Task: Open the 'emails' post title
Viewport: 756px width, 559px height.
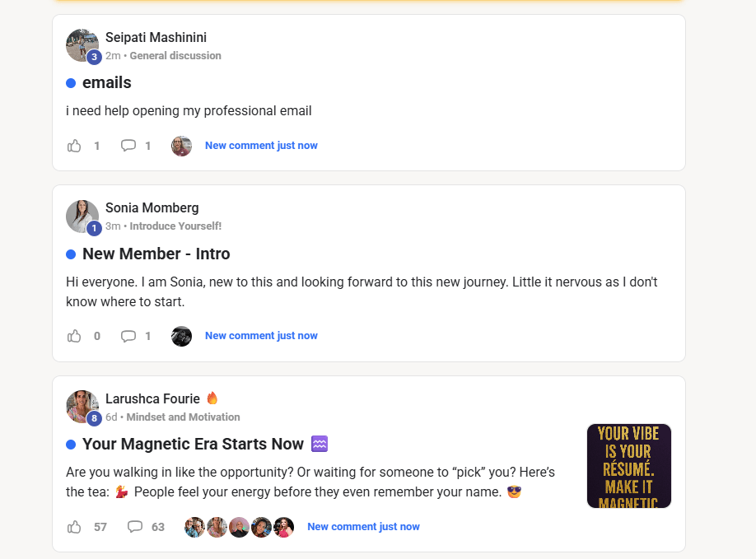Action: [106, 83]
